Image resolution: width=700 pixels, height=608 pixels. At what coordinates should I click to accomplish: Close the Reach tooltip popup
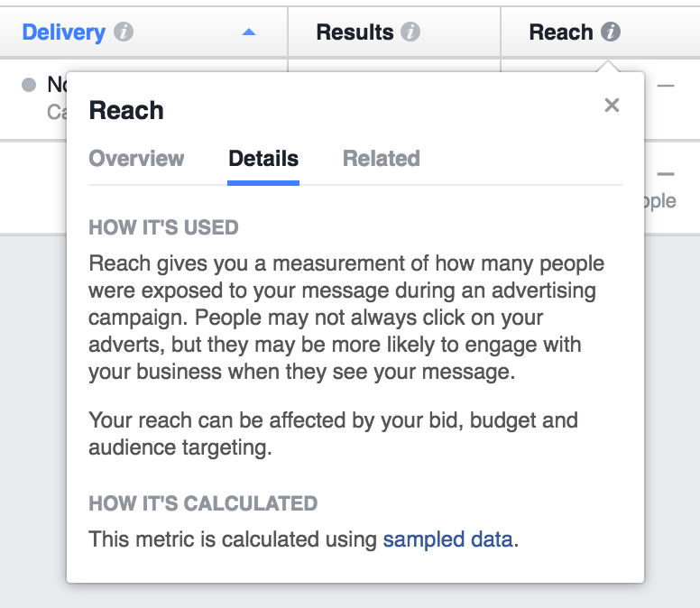pyautogui.click(x=612, y=106)
